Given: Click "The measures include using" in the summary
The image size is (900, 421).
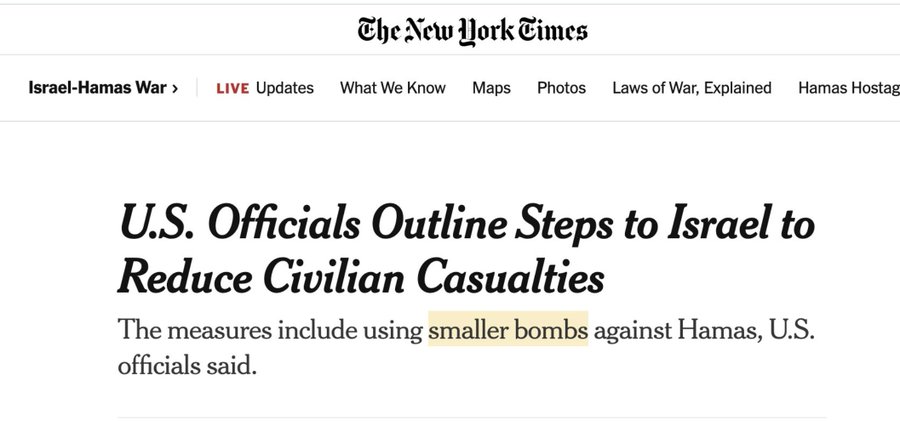Looking at the screenshot, I should click(270, 329).
